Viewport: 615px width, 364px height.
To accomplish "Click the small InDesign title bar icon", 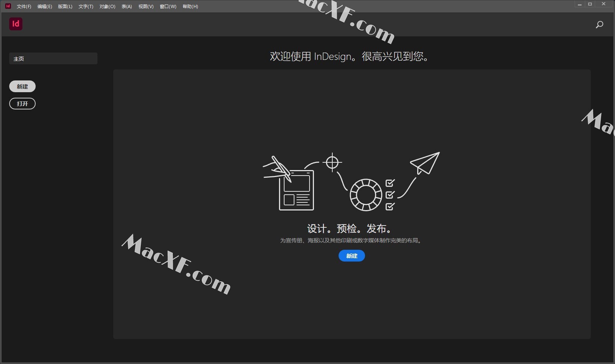I will coord(8,6).
